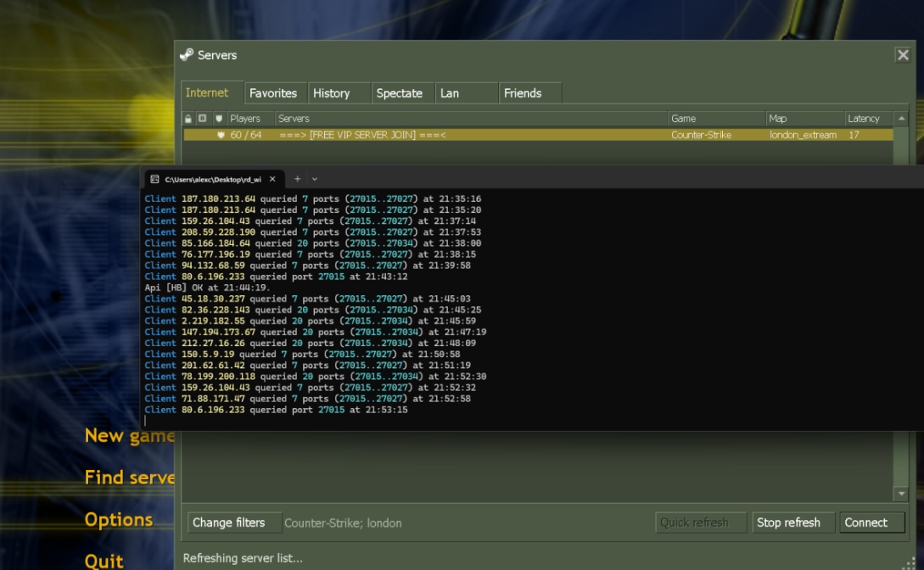
Task: Sort by secure shield column icon
Action: (x=219, y=119)
